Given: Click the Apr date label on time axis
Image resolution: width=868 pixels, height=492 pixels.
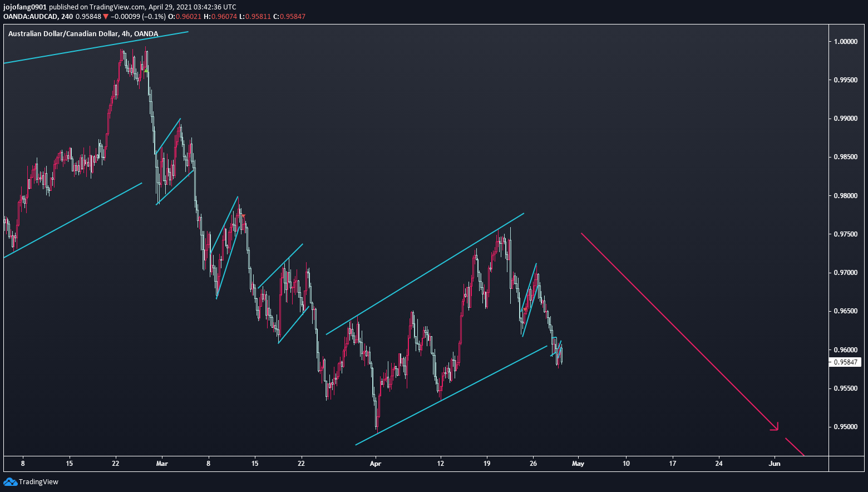Looking at the screenshot, I should point(376,463).
